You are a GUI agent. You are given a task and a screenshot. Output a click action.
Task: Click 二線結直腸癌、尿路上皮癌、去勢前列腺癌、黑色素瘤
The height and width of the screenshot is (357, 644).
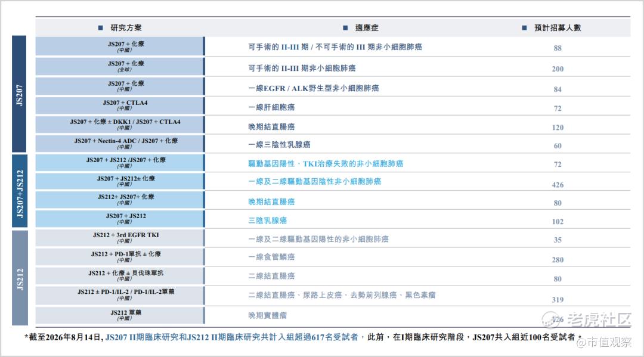click(x=342, y=294)
